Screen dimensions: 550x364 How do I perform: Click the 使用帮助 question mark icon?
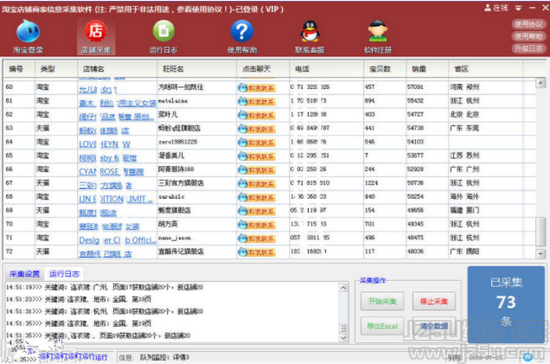[x=242, y=36]
